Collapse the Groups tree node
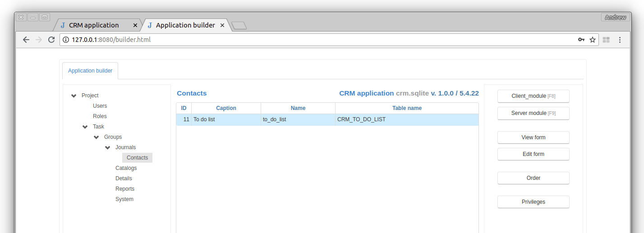Image resolution: width=644 pixels, height=233 pixels. pos(96,137)
